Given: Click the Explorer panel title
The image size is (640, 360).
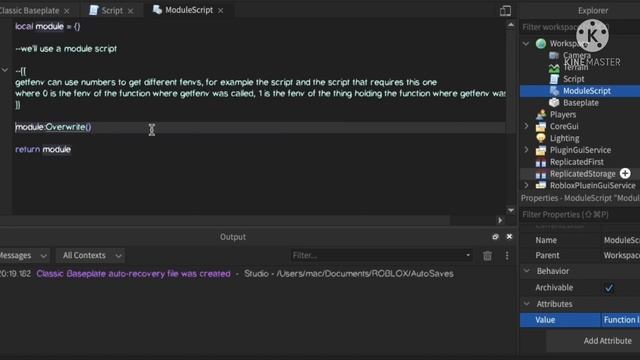Looking at the screenshot, I should (x=593, y=11).
